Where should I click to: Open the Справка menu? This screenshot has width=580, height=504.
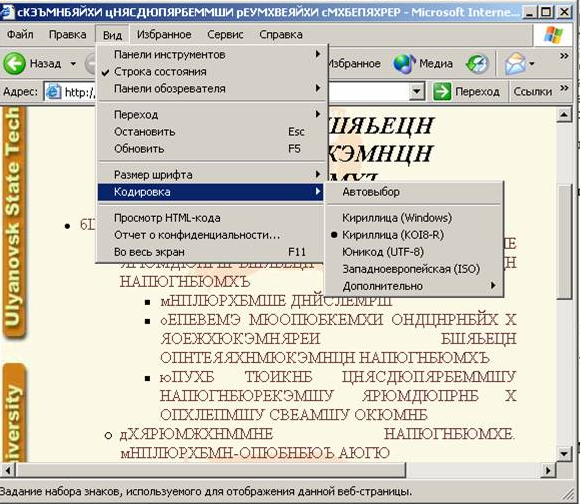pos(281,34)
